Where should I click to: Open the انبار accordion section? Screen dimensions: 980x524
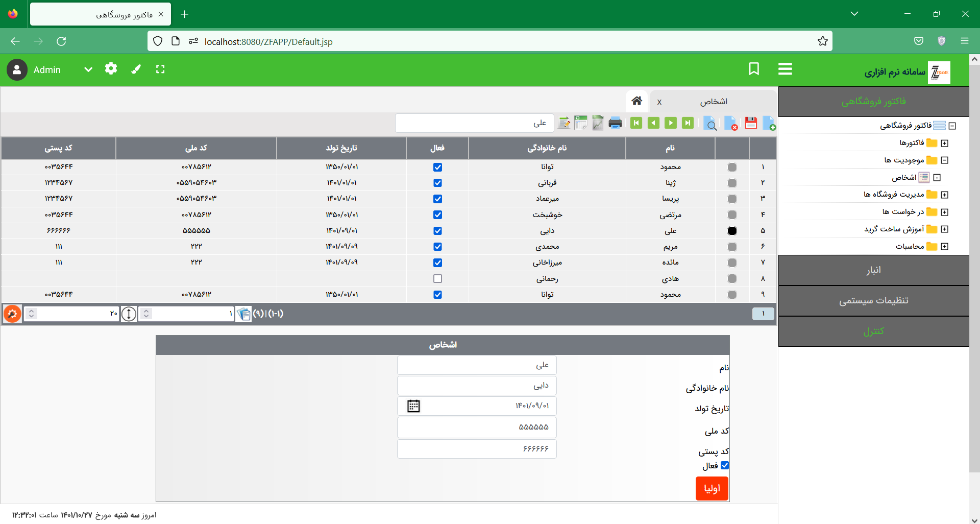(x=873, y=270)
